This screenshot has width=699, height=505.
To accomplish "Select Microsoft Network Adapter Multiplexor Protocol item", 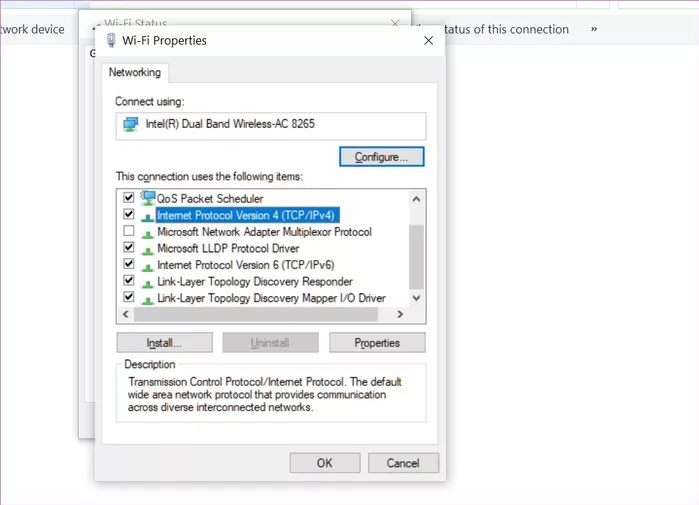I will [264, 232].
